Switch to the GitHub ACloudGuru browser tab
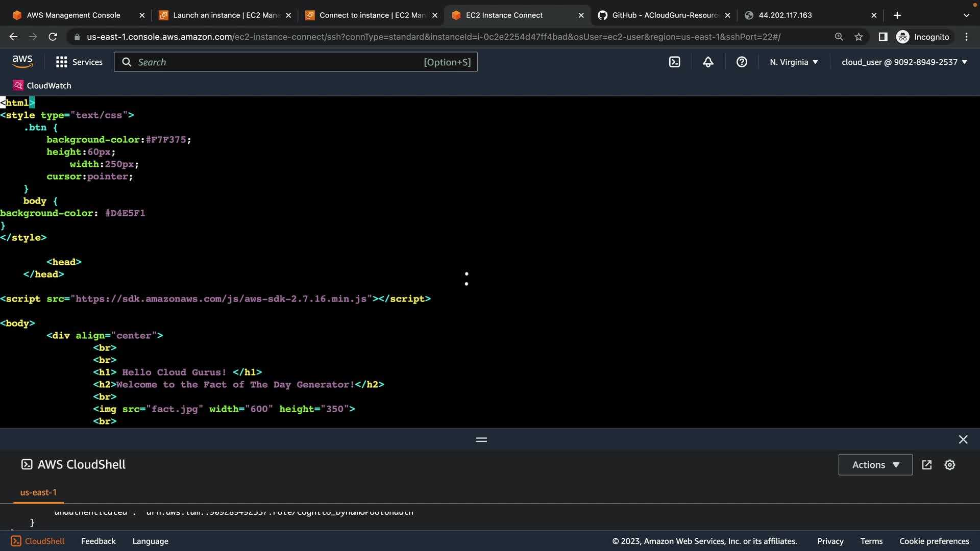The height and width of the screenshot is (551, 980). (664, 15)
